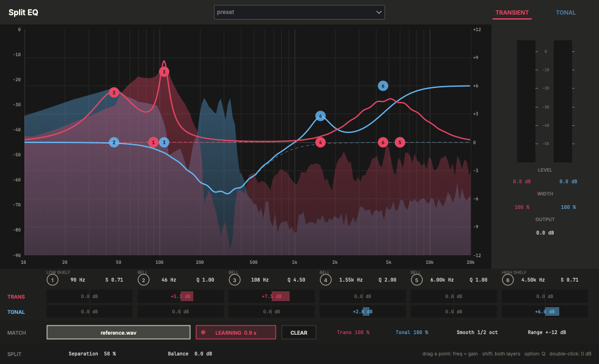Click band 2 Q value 1.00
This screenshot has width=599, height=364.
click(205, 280)
